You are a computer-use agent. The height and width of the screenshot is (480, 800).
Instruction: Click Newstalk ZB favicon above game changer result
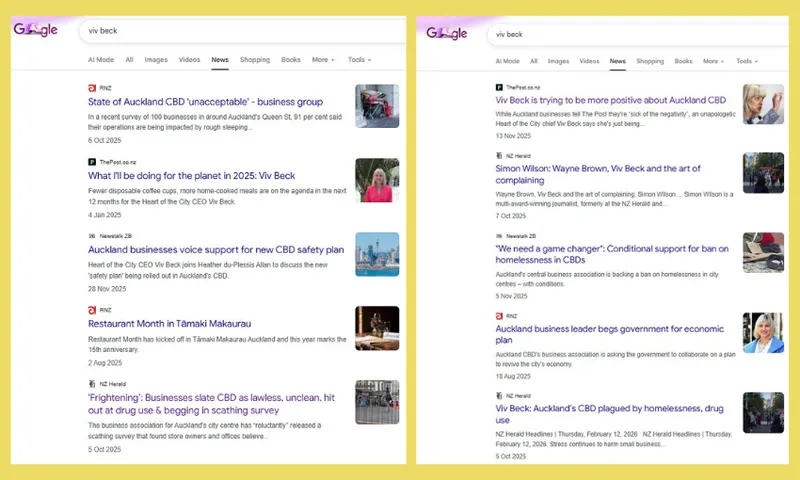[x=499, y=236]
